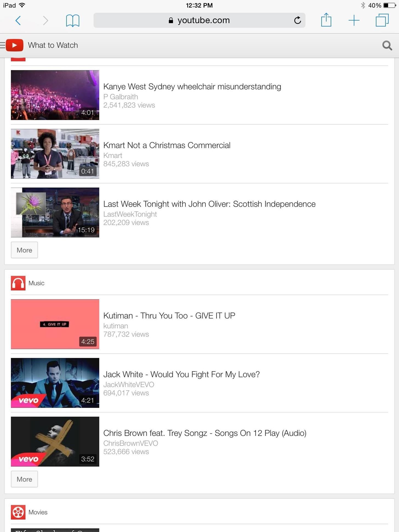Select the Movies section heading
The image size is (399, 532).
pos(38,512)
